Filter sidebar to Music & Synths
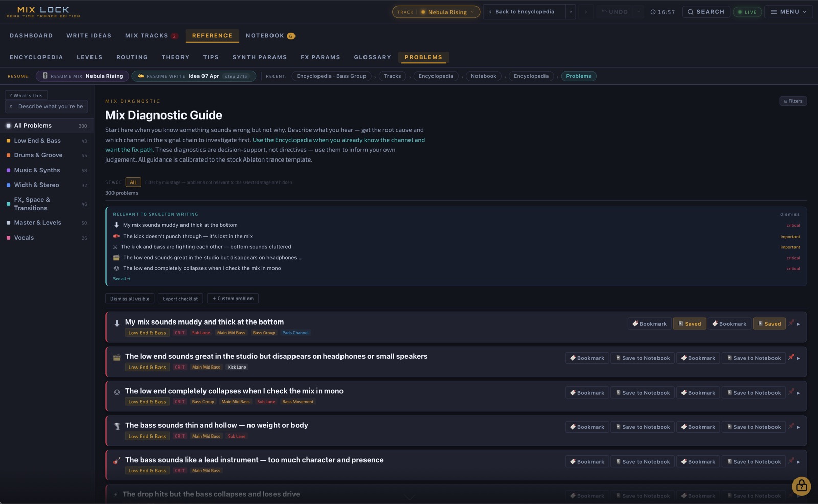Screen dimensions: 818x504 point(47,170)
